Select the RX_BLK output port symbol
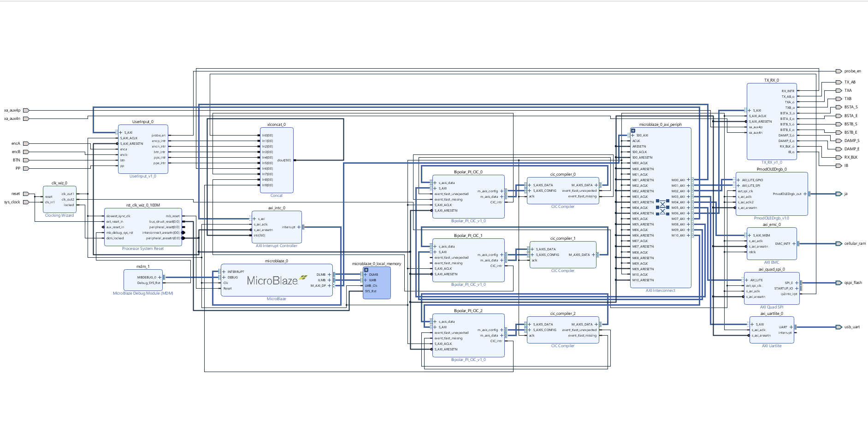This screenshot has width=868, height=438. (x=839, y=158)
